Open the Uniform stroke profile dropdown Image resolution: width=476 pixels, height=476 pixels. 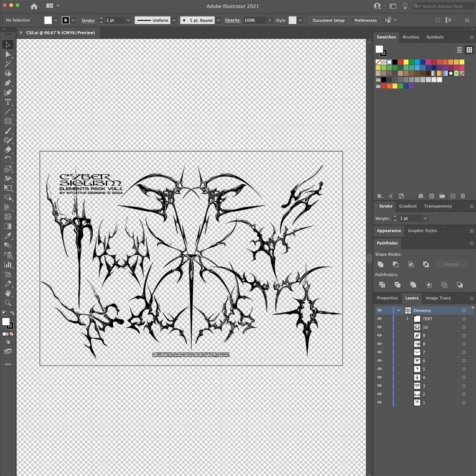pos(174,20)
